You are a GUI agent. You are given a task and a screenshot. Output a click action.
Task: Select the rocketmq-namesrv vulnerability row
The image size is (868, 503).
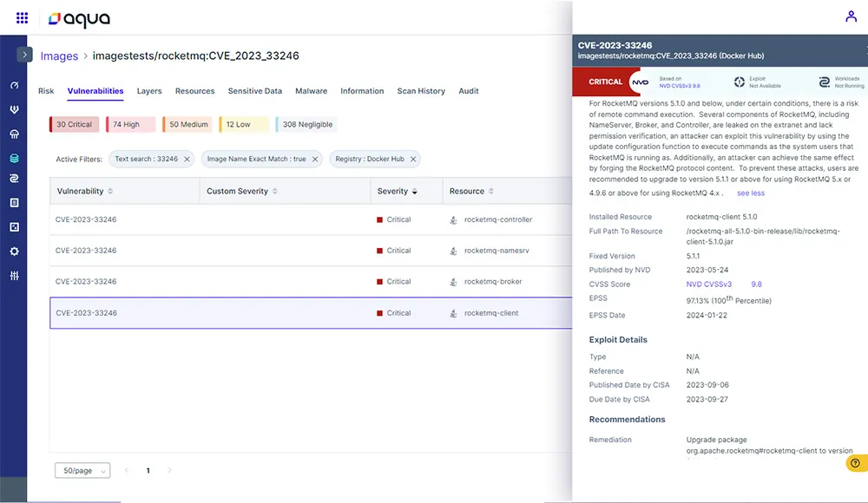311,251
